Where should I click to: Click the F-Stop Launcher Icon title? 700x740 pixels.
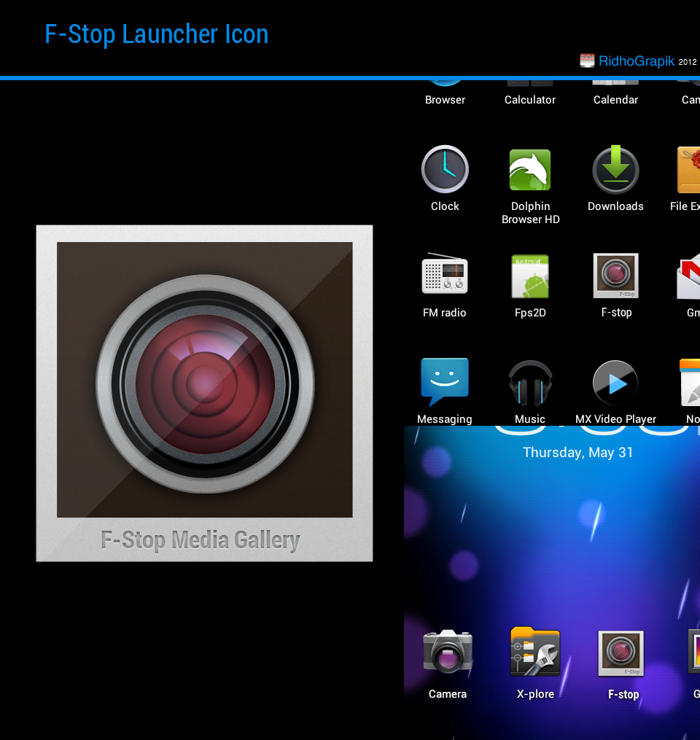click(x=156, y=34)
